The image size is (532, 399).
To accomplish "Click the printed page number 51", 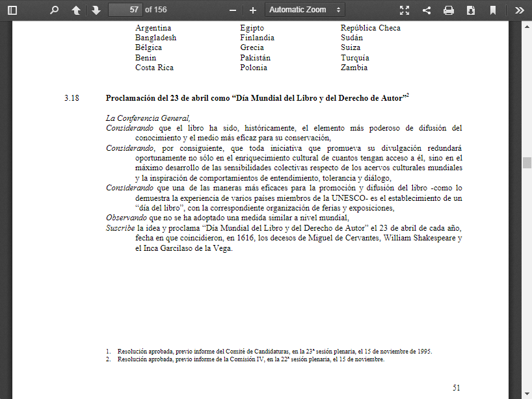I will [x=457, y=388].
